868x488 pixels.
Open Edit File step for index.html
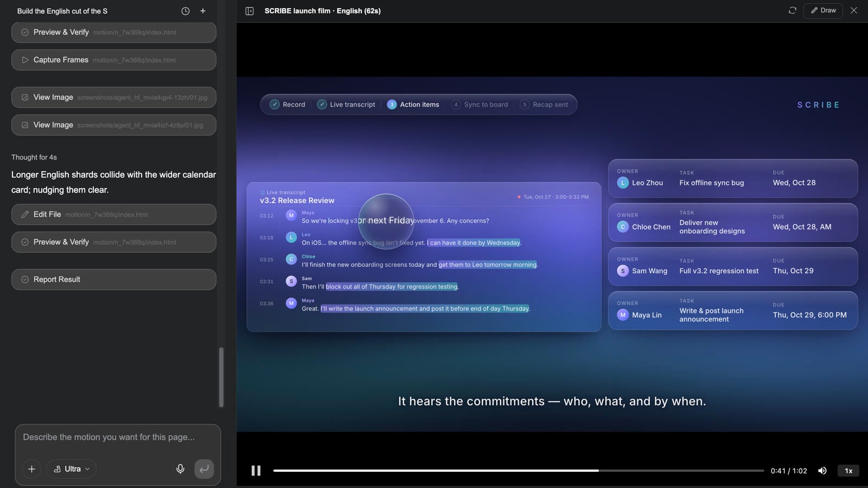[114, 214]
